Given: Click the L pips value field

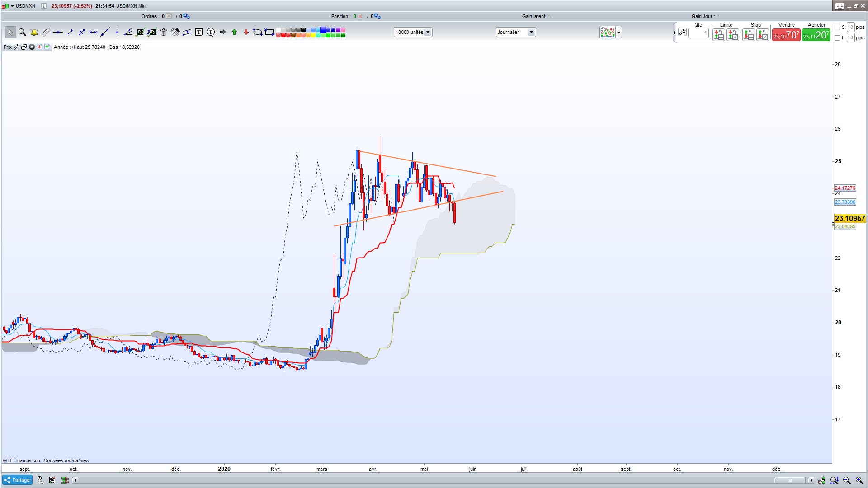Looking at the screenshot, I should [x=851, y=38].
